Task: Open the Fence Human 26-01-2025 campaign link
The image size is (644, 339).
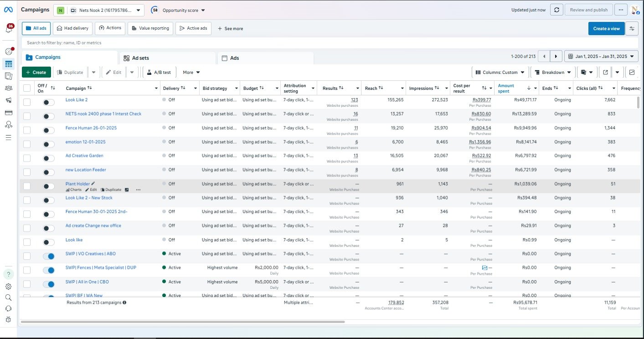Action: pyautogui.click(x=91, y=128)
